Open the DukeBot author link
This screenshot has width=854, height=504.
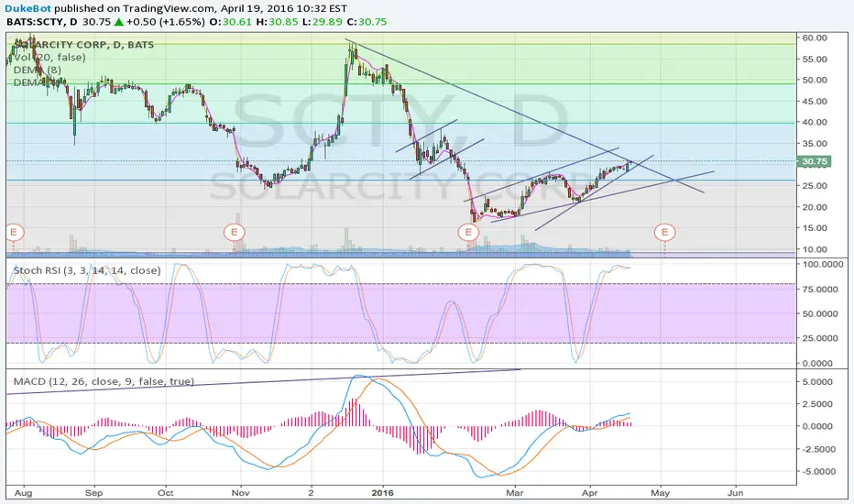tap(28, 9)
